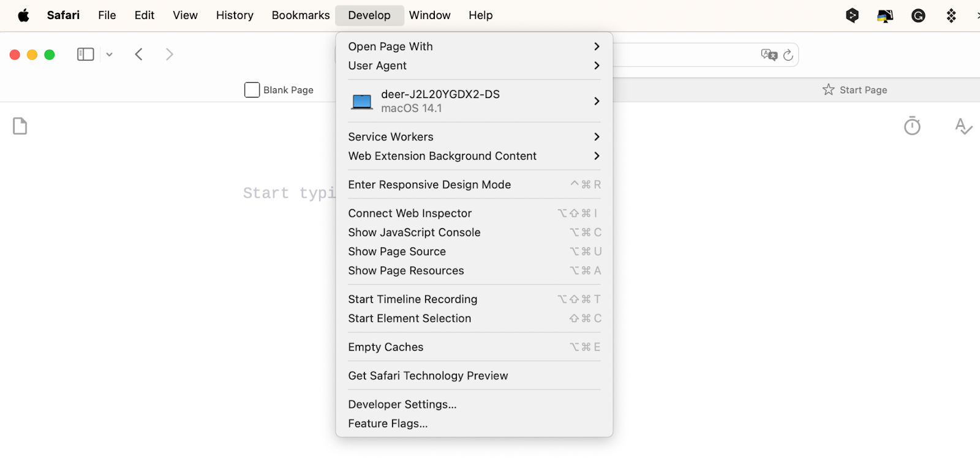Click the Blank Page tab favicon
The height and width of the screenshot is (475, 980).
pos(252,90)
